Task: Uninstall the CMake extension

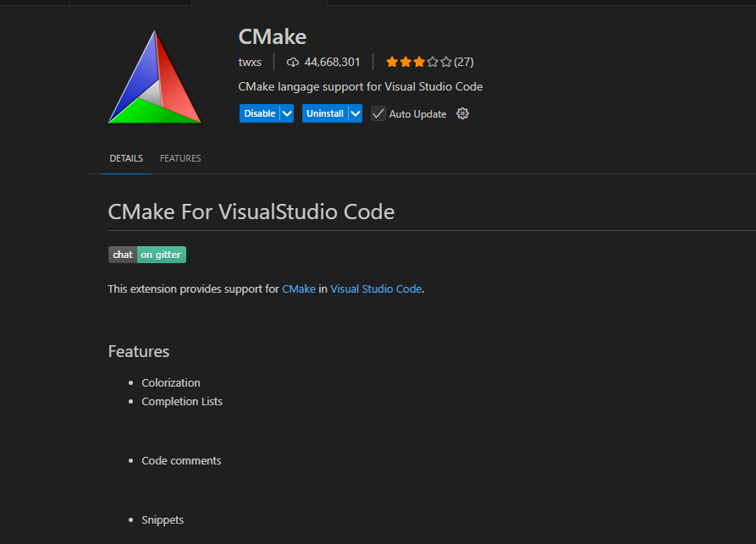Action: [x=325, y=113]
